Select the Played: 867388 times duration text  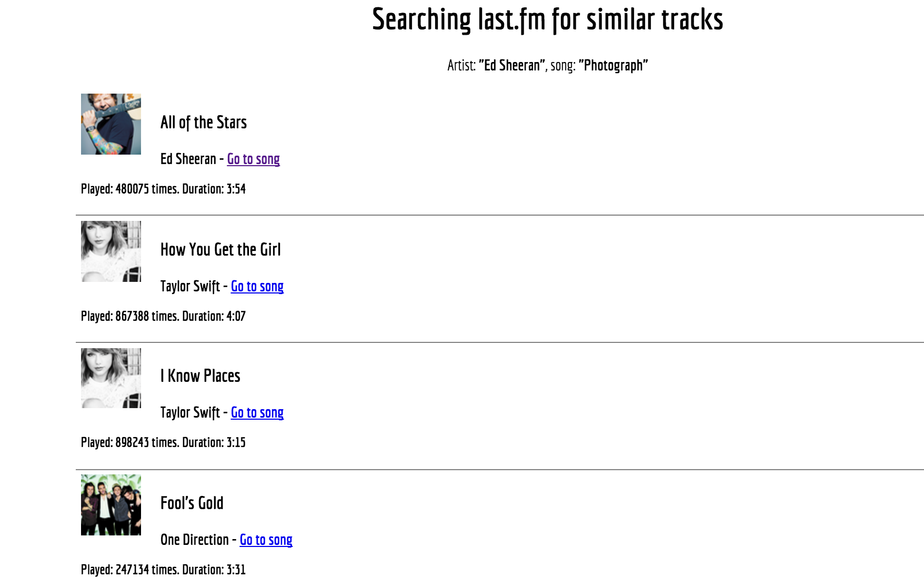point(163,316)
